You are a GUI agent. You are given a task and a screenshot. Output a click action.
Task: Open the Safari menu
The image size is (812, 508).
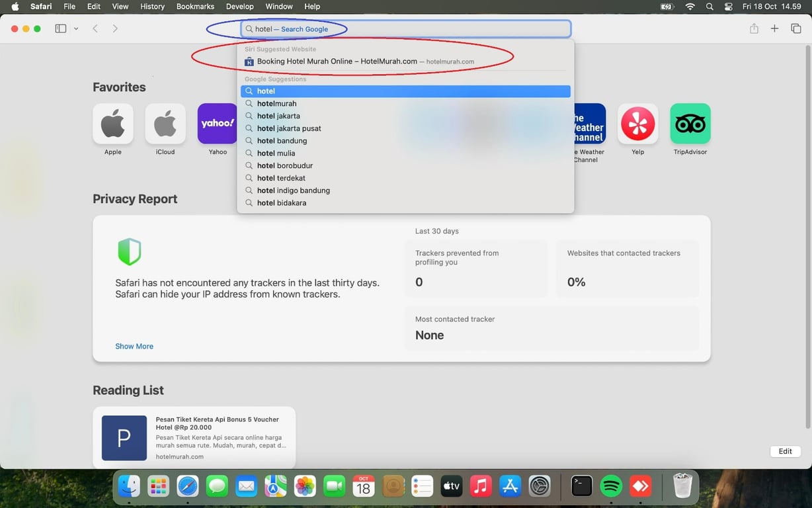click(x=42, y=7)
